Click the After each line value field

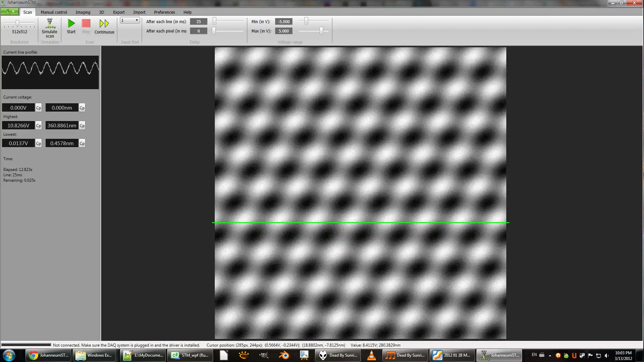[x=199, y=21]
